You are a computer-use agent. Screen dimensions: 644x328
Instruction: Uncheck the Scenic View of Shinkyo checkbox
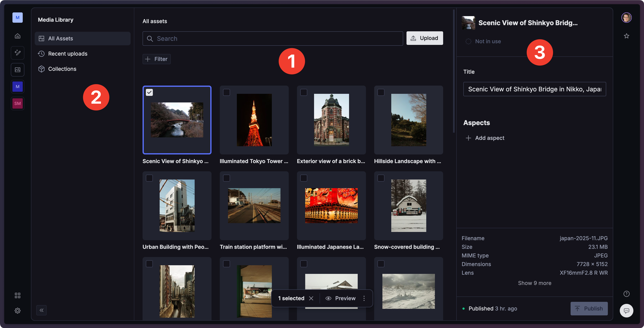[149, 92]
